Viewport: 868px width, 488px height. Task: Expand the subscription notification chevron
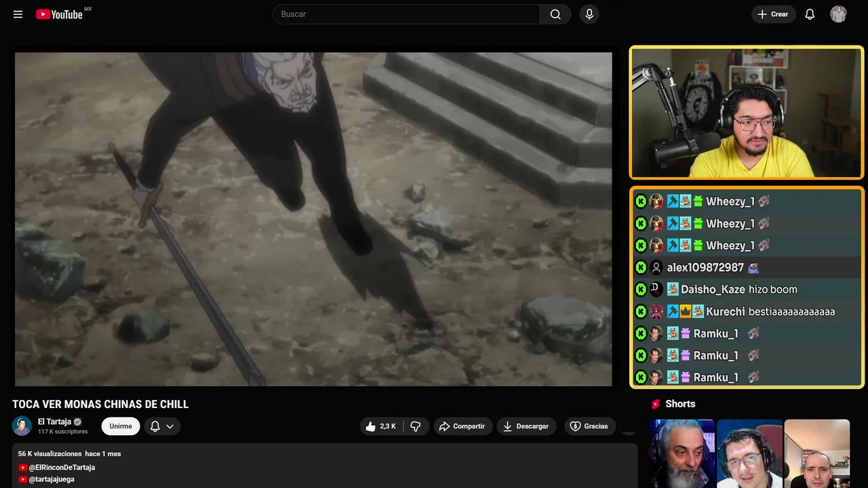coord(170,426)
